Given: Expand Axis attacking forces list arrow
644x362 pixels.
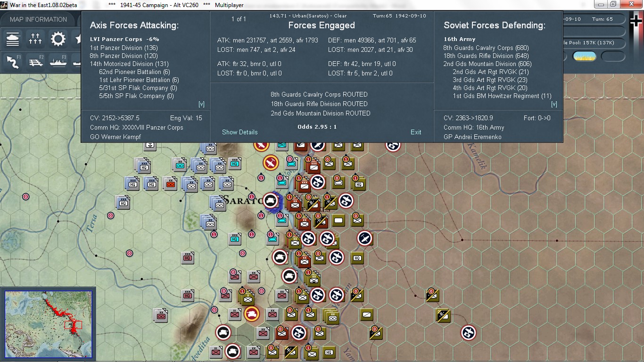Looking at the screenshot, I should click(201, 104).
